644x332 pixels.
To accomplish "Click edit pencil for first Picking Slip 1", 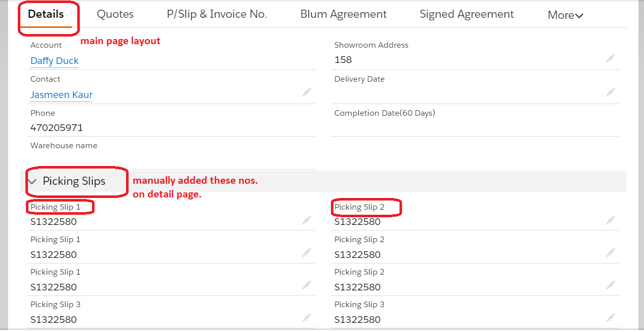I will pyautogui.click(x=306, y=220).
